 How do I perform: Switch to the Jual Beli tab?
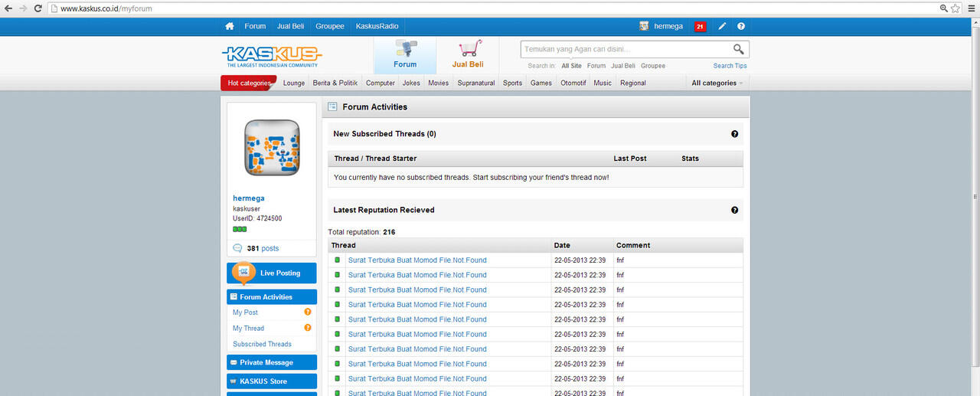(467, 55)
